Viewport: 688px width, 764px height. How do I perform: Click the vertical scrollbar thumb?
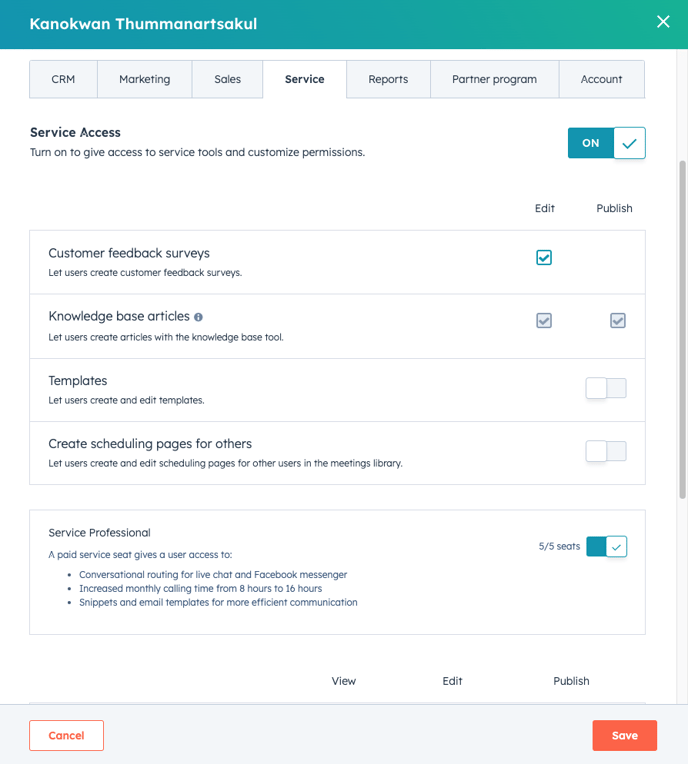click(x=682, y=329)
